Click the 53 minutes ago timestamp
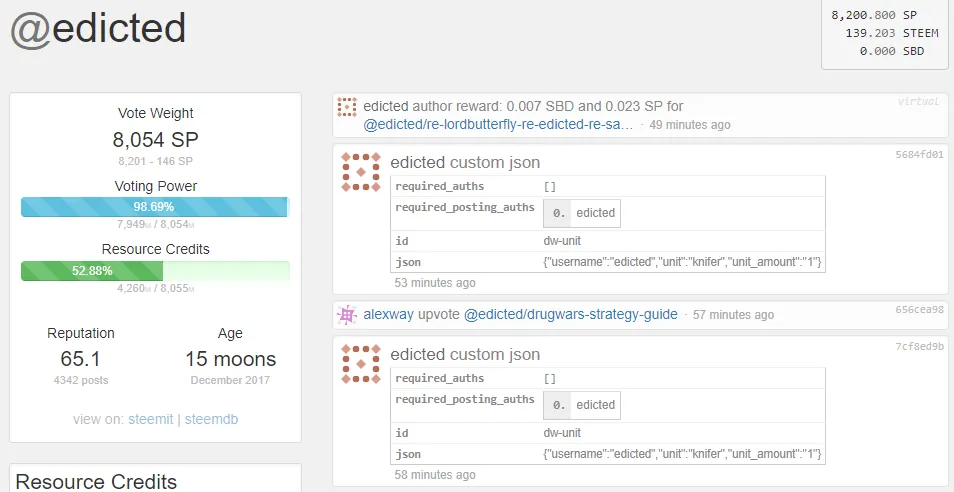954x492 pixels. (434, 283)
